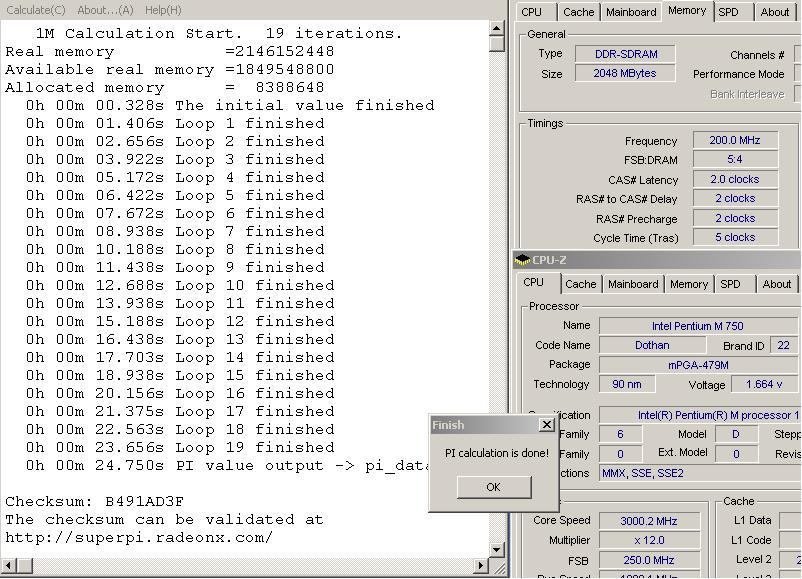Open SPD tab in upper CPU-Z window
The height and width of the screenshot is (579, 802).
(728, 12)
